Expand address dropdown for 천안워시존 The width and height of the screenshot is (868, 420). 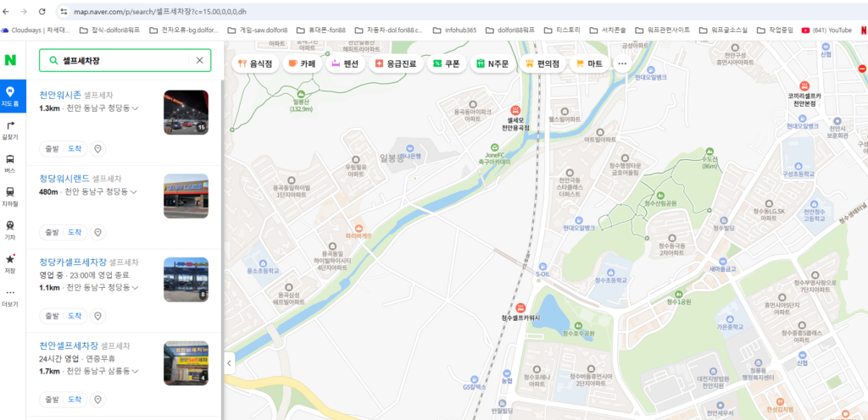point(135,109)
